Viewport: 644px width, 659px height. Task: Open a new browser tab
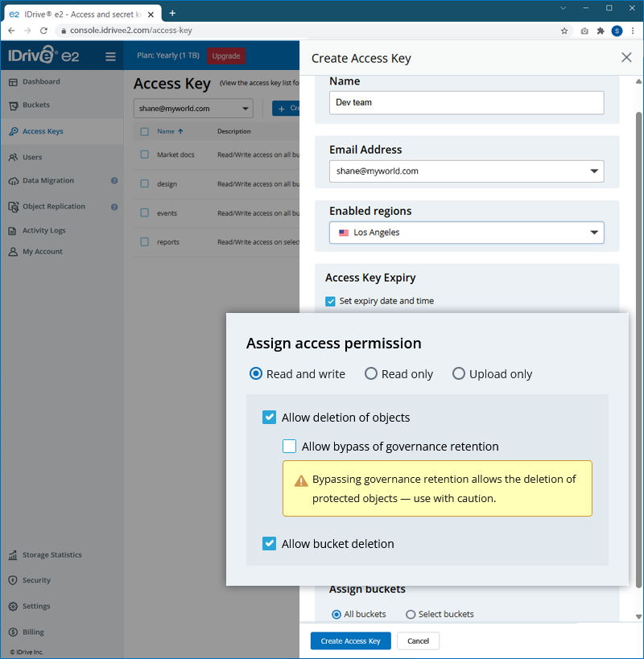coord(172,13)
